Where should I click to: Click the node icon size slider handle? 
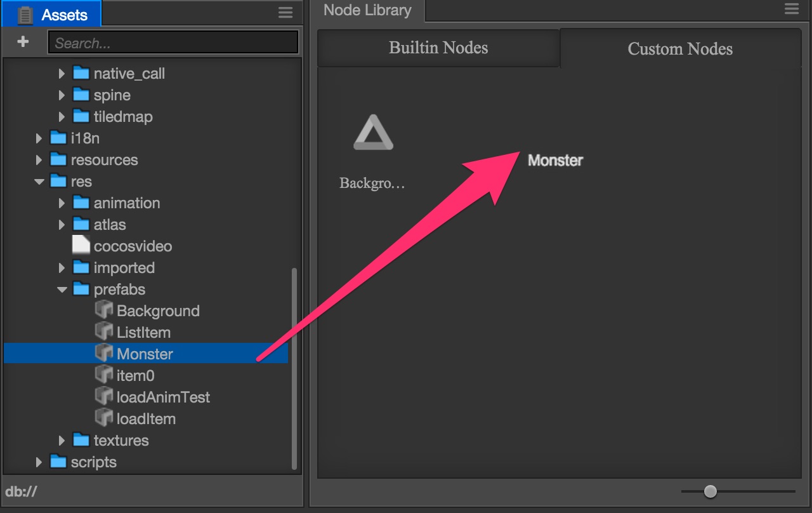tap(710, 491)
